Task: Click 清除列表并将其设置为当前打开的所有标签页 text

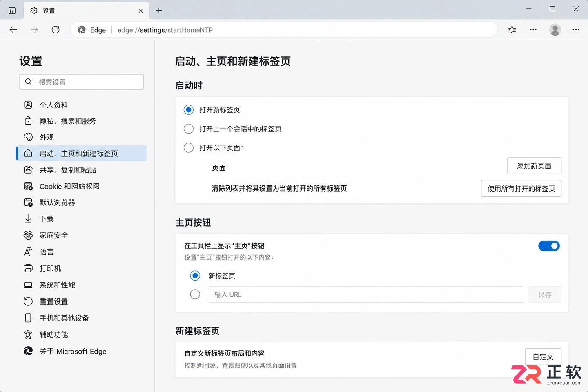Action: 279,188
